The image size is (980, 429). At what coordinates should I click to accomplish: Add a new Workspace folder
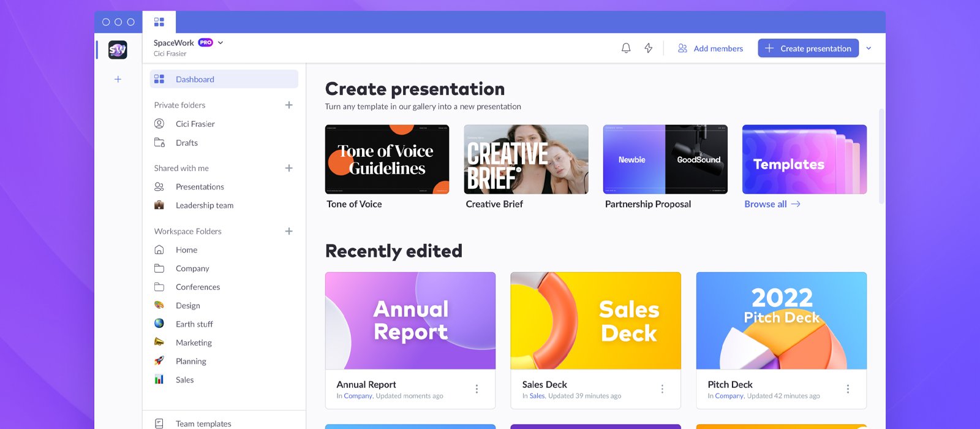pyautogui.click(x=289, y=231)
